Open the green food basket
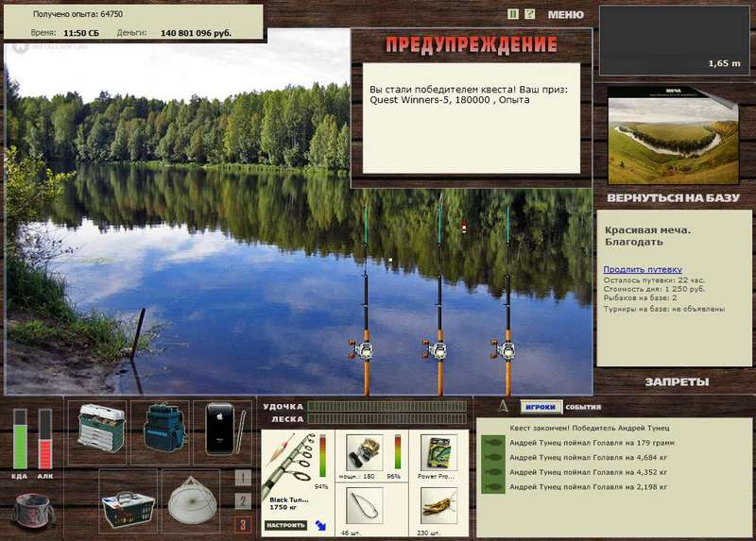Image resolution: width=756 pixels, height=541 pixels. click(128, 507)
